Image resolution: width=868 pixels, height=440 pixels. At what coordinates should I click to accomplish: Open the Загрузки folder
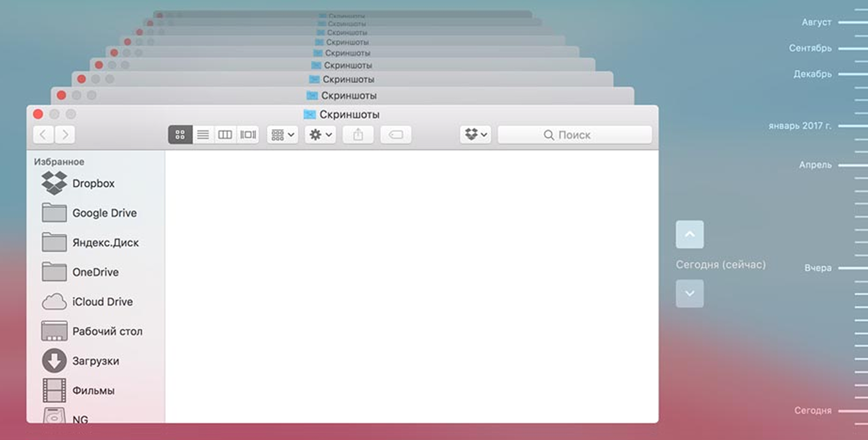[96, 361]
